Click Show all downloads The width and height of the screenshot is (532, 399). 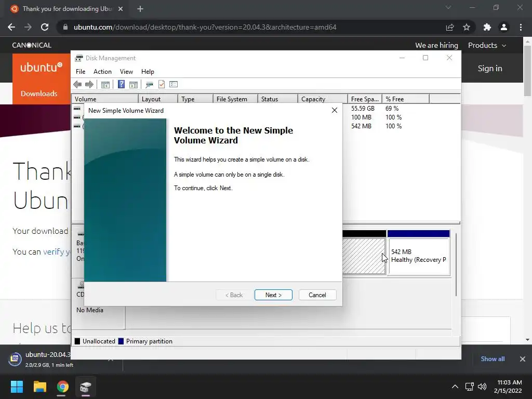pyautogui.click(x=493, y=358)
